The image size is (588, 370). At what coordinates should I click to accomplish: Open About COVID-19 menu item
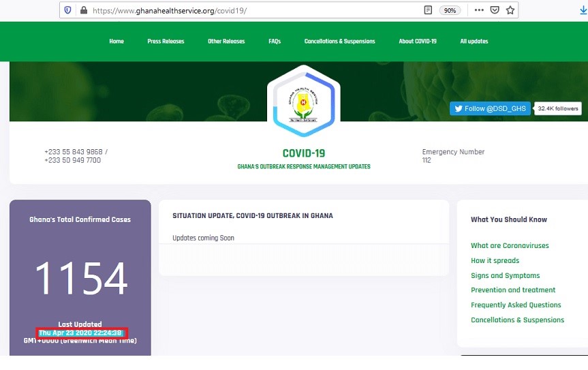418,42
